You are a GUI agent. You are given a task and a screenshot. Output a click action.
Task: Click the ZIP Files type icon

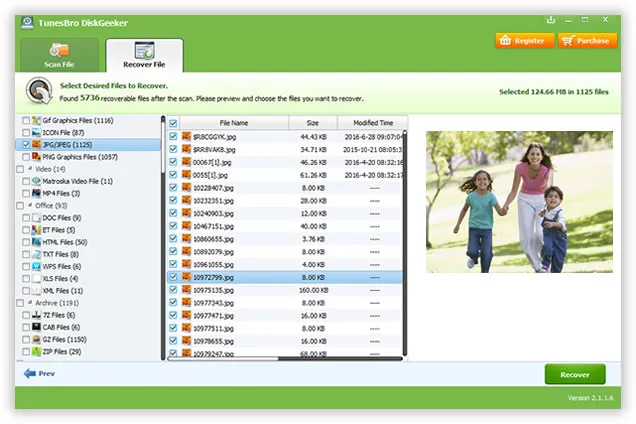(x=36, y=351)
